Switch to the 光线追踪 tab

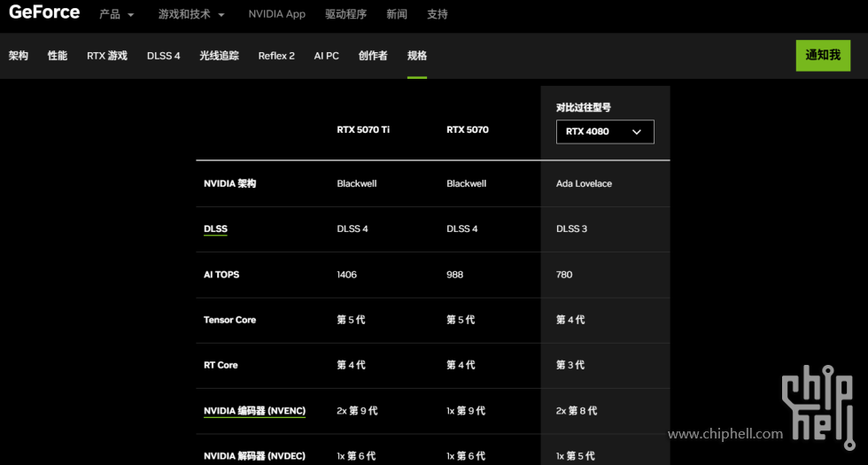click(x=220, y=55)
